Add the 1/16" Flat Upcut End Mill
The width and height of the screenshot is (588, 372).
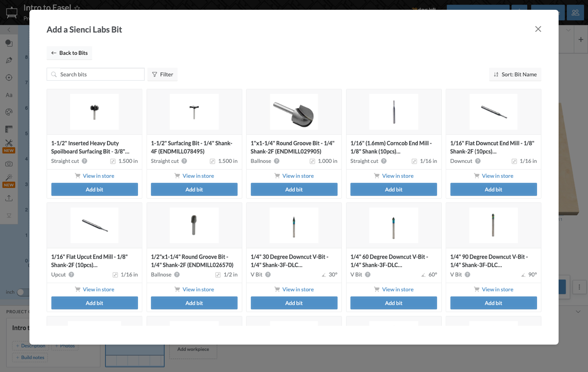94,303
